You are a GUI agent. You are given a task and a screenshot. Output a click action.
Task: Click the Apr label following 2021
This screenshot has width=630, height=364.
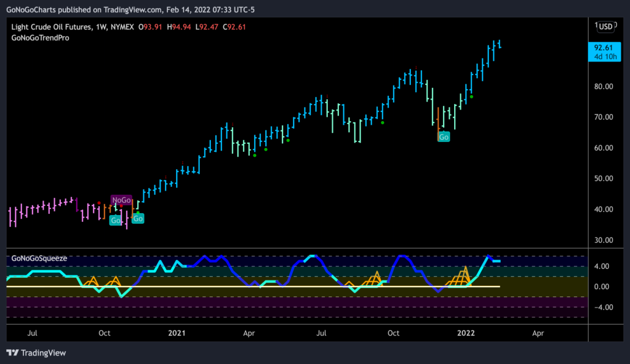point(249,333)
